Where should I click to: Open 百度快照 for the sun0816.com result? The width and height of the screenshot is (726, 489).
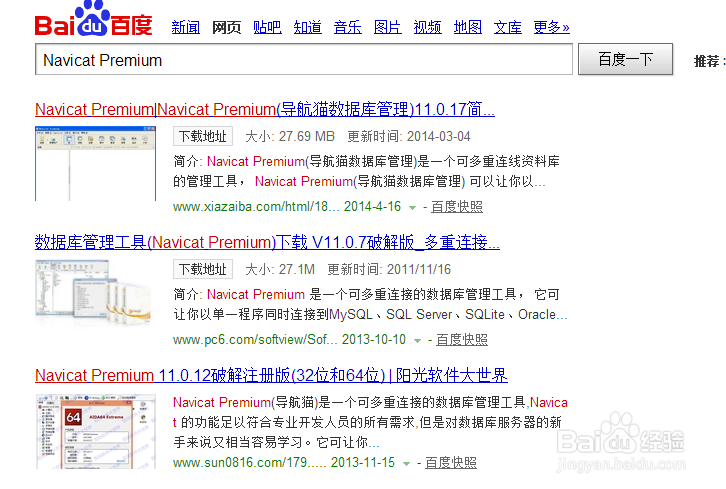coord(451,463)
